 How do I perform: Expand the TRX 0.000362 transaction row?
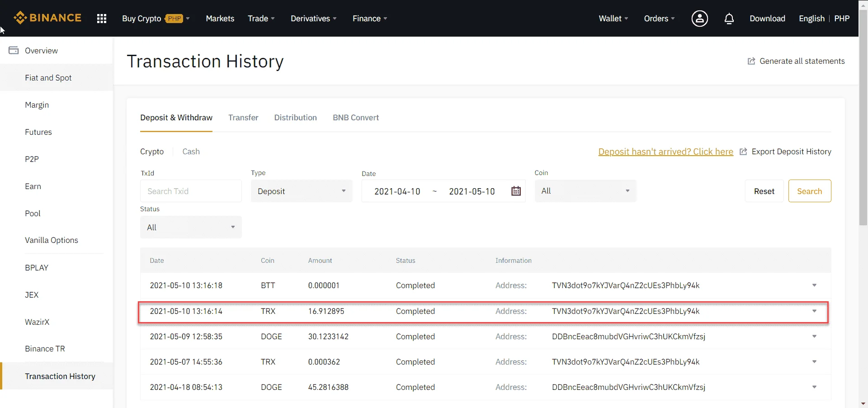click(x=814, y=362)
